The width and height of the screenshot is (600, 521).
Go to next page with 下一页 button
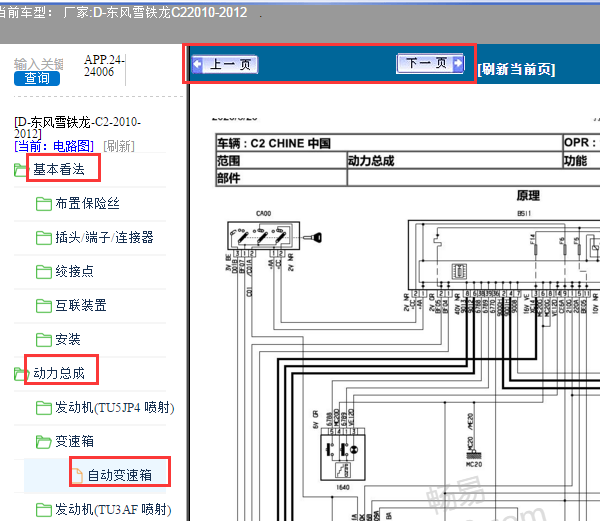click(430, 63)
